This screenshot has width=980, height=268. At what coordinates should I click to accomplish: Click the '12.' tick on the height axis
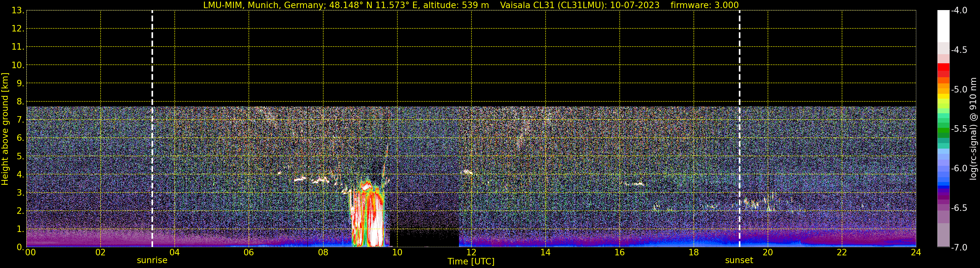tap(18, 29)
